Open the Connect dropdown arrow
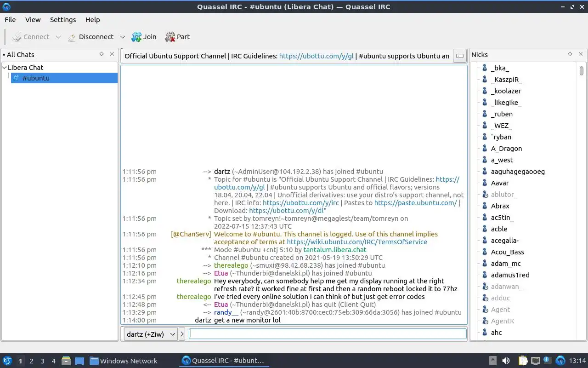588x368 pixels. (x=58, y=37)
